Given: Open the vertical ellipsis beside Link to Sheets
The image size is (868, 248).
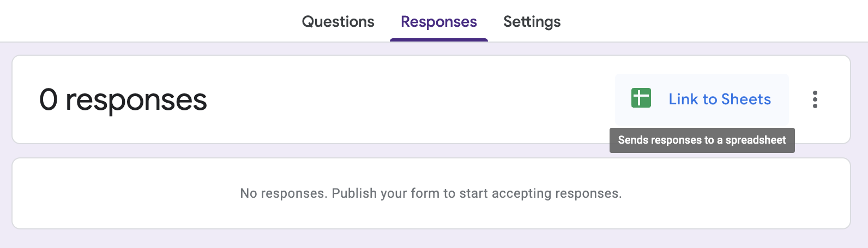Looking at the screenshot, I should (x=815, y=99).
